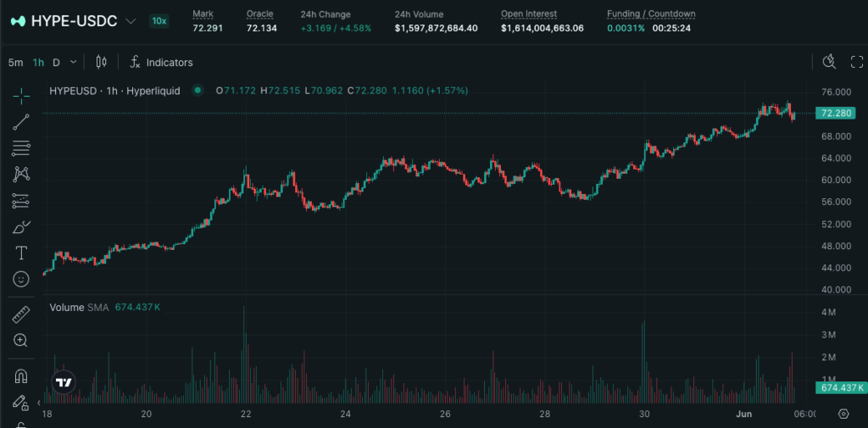Open the Fibonacci retracement tool
The height and width of the screenshot is (428, 868).
[21, 147]
